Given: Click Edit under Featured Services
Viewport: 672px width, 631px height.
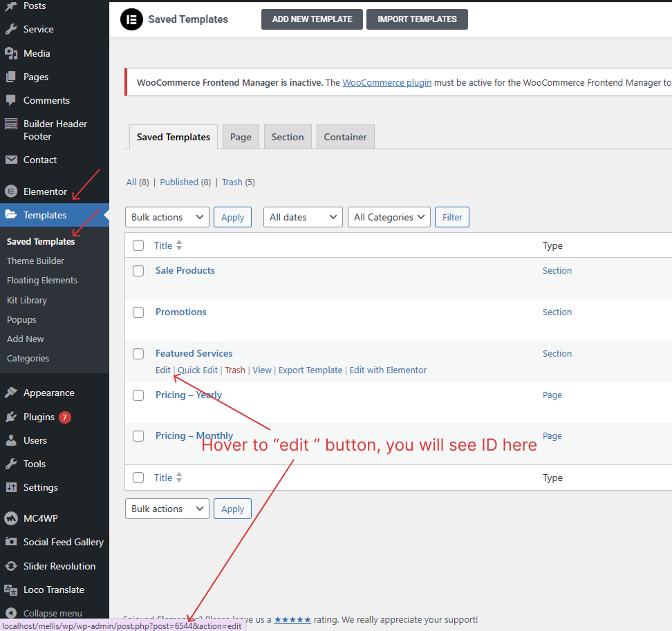Looking at the screenshot, I should click(163, 370).
